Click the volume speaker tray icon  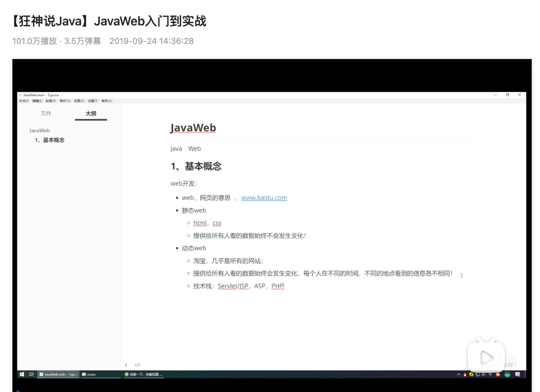[x=484, y=374]
